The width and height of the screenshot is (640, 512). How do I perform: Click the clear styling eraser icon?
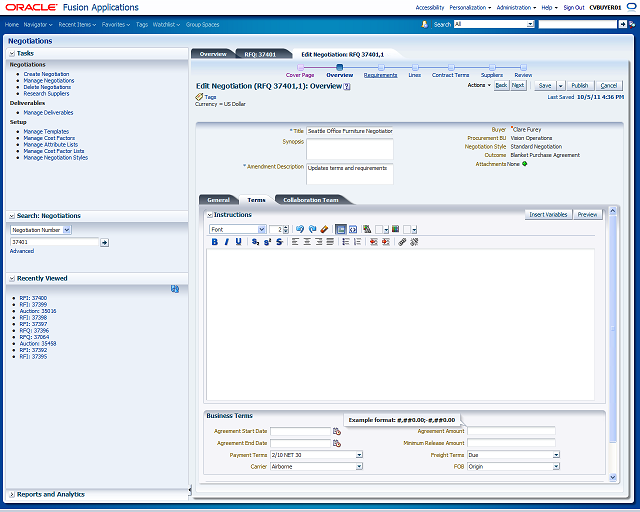tap(324, 229)
